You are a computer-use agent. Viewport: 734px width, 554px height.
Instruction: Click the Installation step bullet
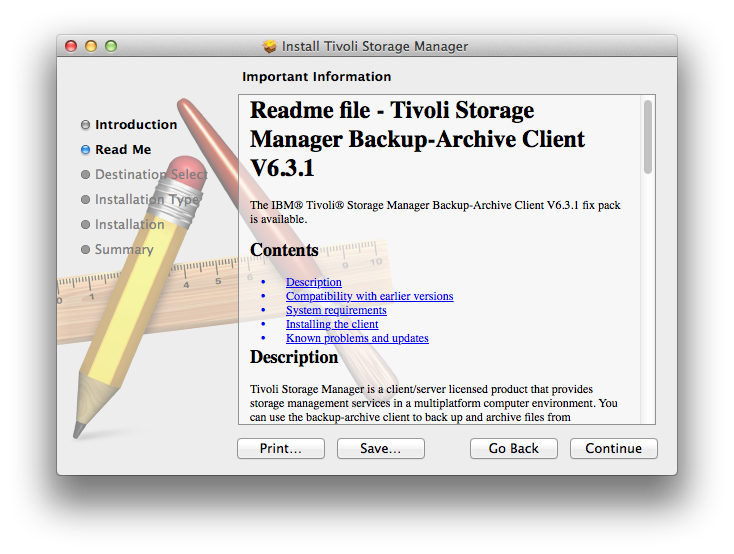click(85, 224)
